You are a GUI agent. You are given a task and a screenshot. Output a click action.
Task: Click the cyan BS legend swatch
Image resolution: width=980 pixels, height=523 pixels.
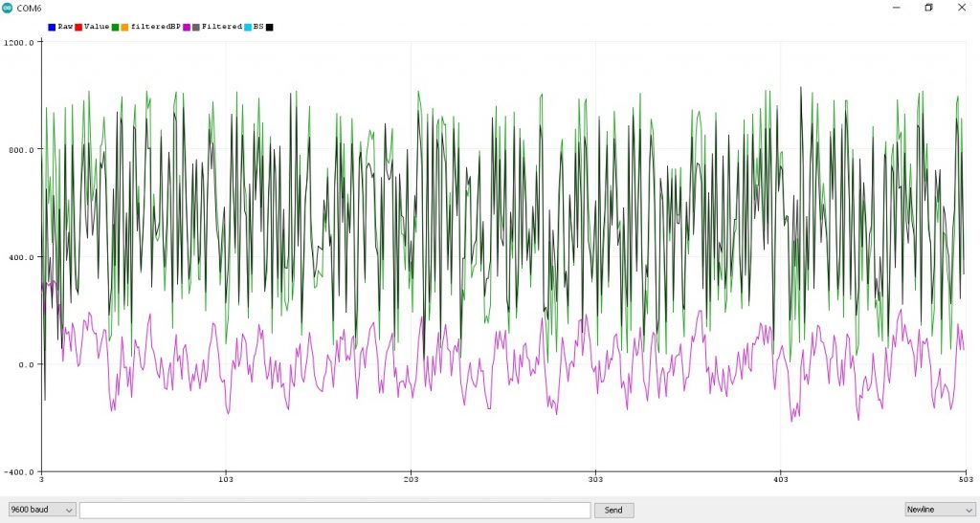click(248, 27)
